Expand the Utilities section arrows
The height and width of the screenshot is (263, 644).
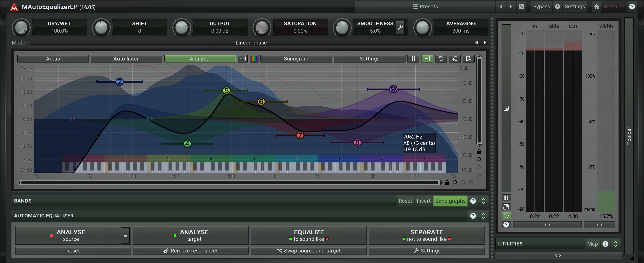coord(615,244)
